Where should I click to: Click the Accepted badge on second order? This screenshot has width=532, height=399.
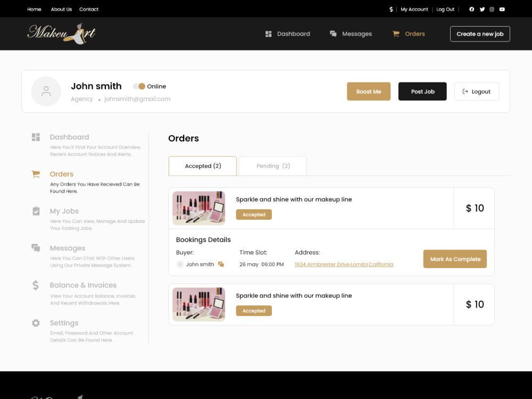click(254, 311)
